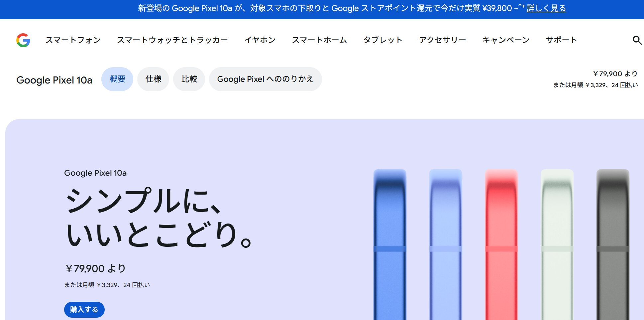644x320 pixels.
Task: Open the Google Pixel へののりかえ tab
Action: [x=265, y=79]
